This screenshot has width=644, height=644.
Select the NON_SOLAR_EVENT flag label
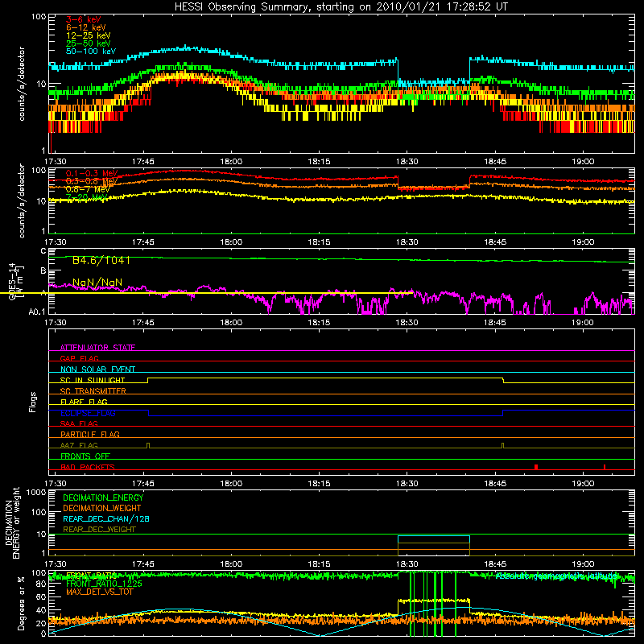click(x=97, y=369)
